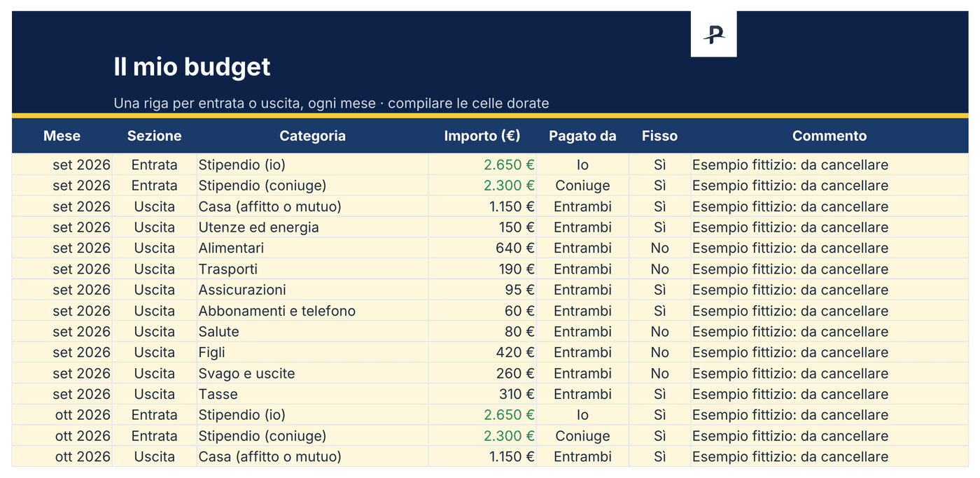Select the Pagato da column header
980x478 pixels.
pyautogui.click(x=582, y=136)
